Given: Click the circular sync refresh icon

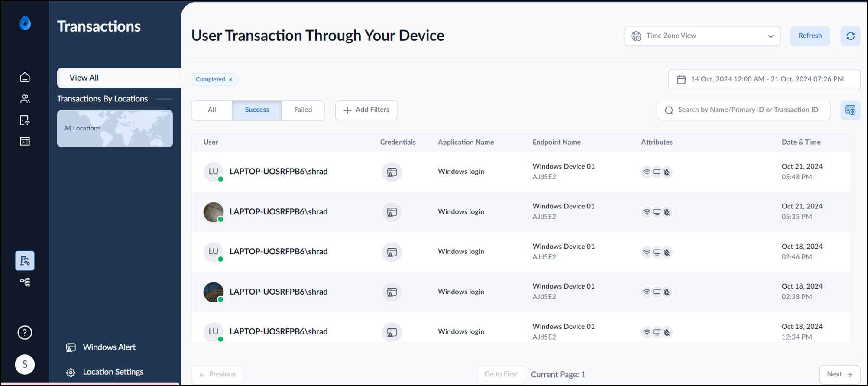Looking at the screenshot, I should coord(850,36).
